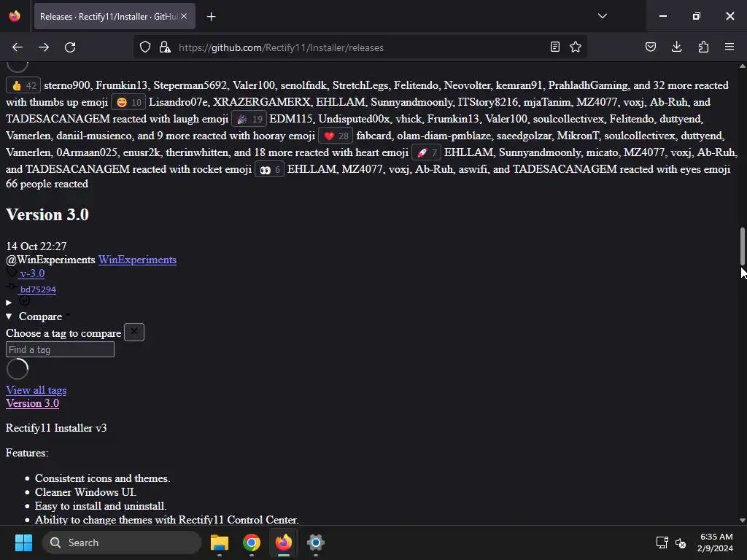
Task: Open the muted volume tray icon
Action: click(x=681, y=542)
